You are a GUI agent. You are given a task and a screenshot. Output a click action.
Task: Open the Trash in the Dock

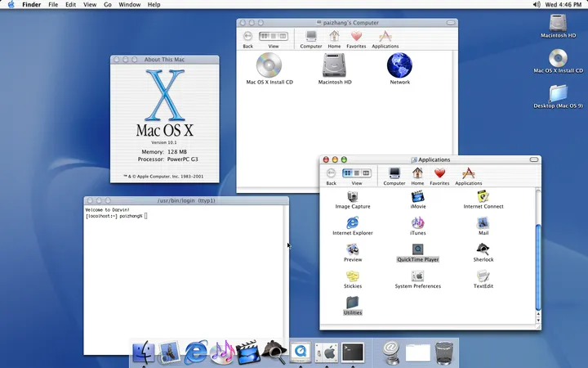pos(444,352)
